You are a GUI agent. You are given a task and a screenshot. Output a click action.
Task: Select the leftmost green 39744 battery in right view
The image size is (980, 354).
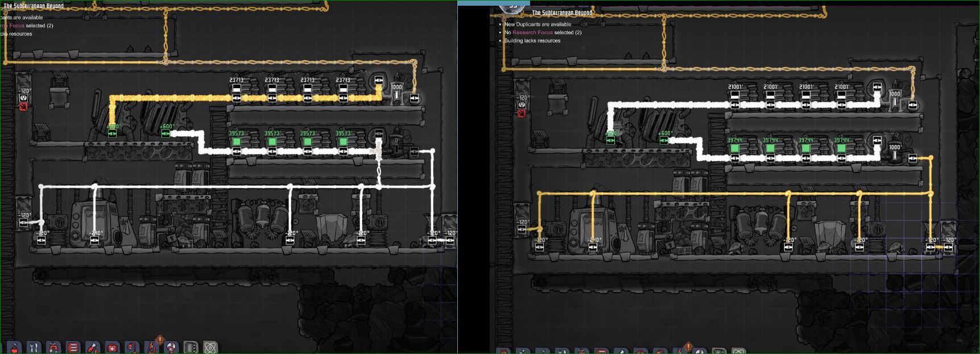point(734,148)
